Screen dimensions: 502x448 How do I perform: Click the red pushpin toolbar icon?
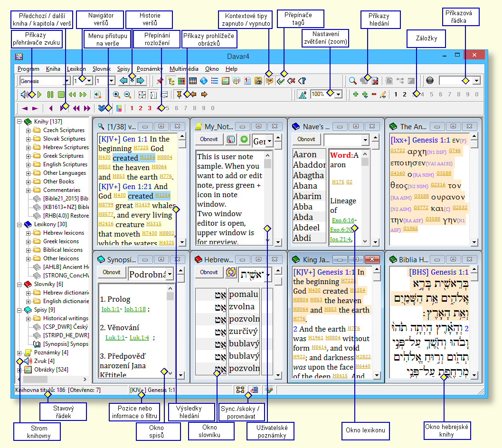(160, 81)
